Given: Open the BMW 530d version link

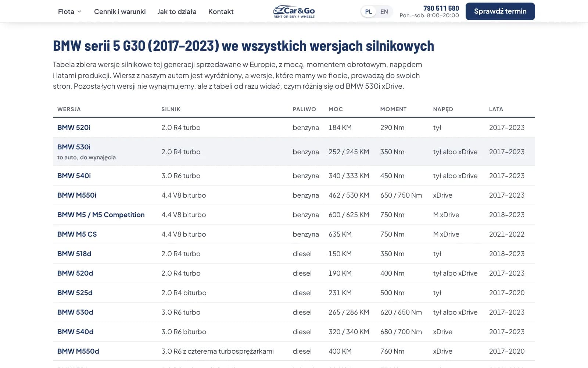Looking at the screenshot, I should pos(75,312).
